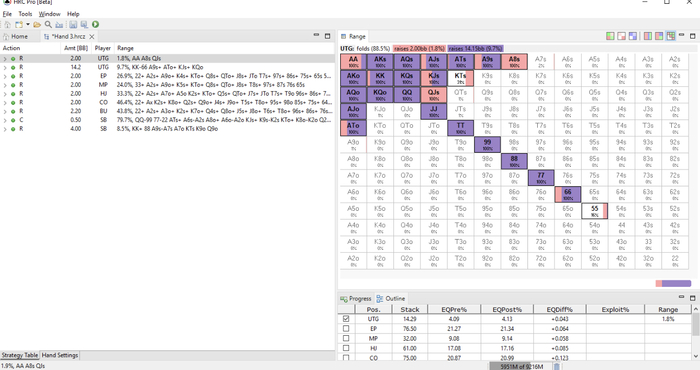Select the blue-white grid range view icon

(633, 36)
